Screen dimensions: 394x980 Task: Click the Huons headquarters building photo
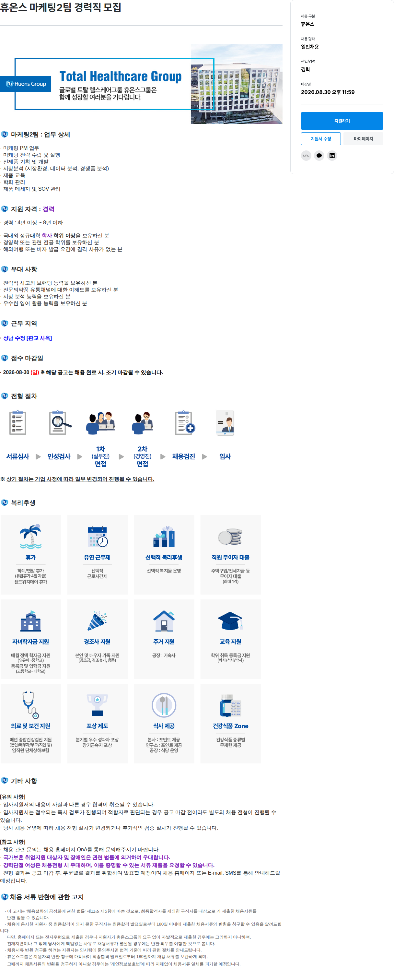(236, 84)
